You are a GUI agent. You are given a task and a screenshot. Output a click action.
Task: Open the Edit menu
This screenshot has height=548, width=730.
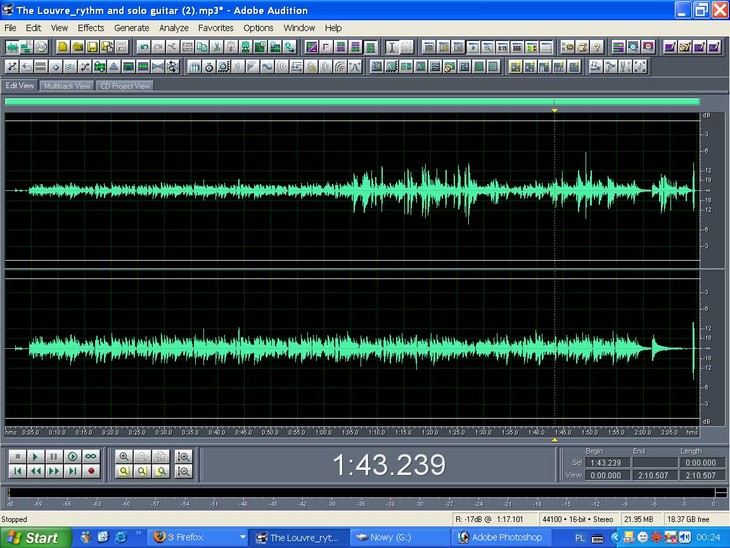click(33, 28)
